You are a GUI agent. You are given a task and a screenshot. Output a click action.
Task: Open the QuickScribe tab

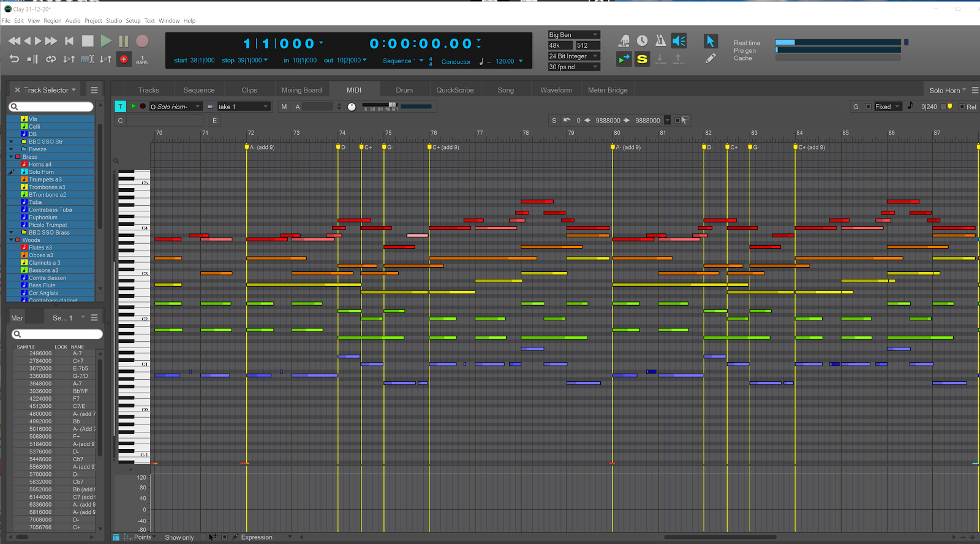click(455, 90)
